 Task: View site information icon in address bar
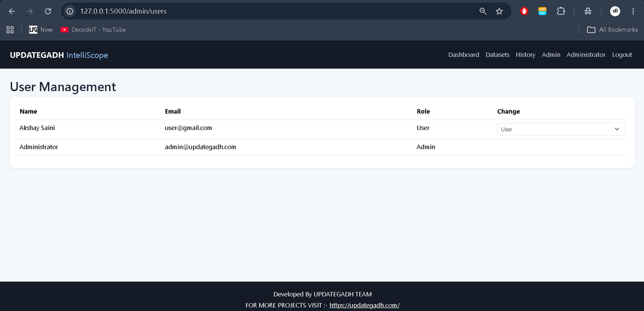pyautogui.click(x=70, y=11)
